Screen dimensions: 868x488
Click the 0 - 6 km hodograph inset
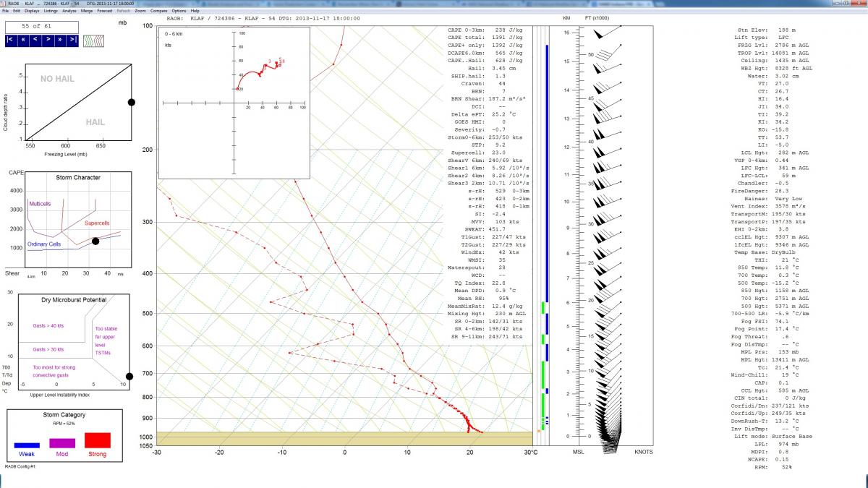pos(234,103)
